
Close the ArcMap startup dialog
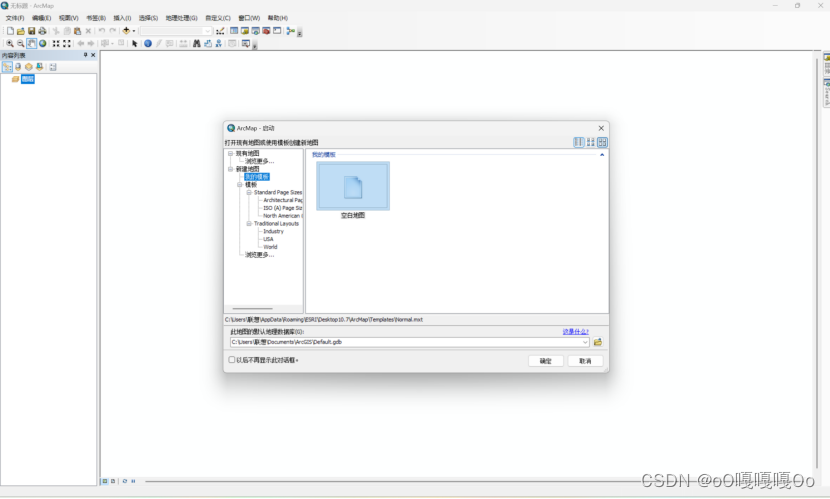[601, 128]
